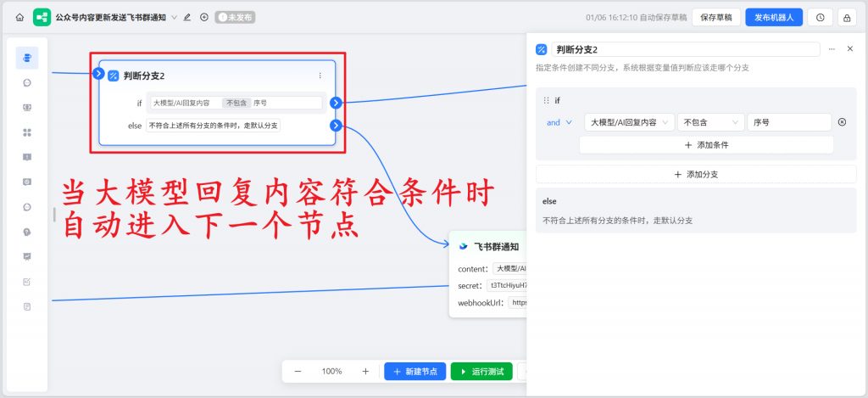Select the highlighted stack icon in sidebar
The image size is (868, 398).
27,58
